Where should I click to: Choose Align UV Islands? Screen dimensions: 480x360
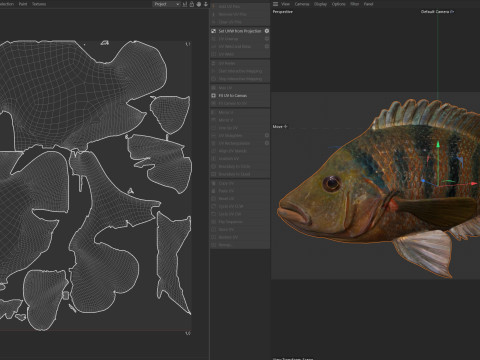point(240,151)
